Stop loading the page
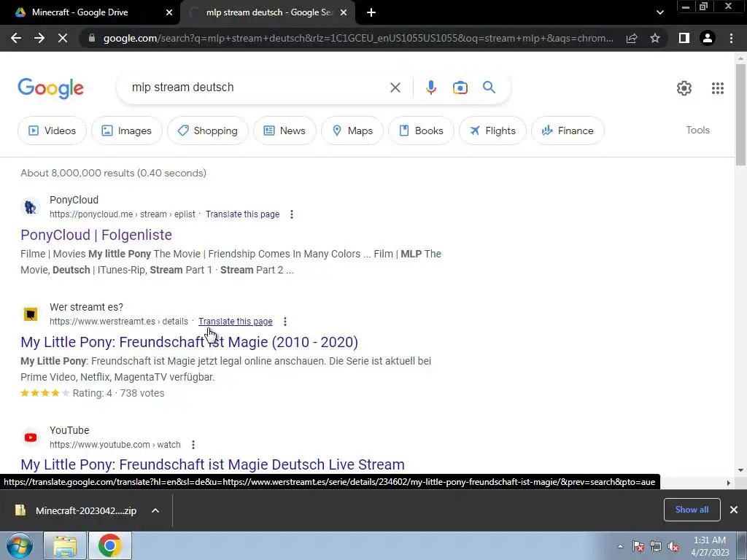Viewport: 747px width, 560px height. (63, 38)
